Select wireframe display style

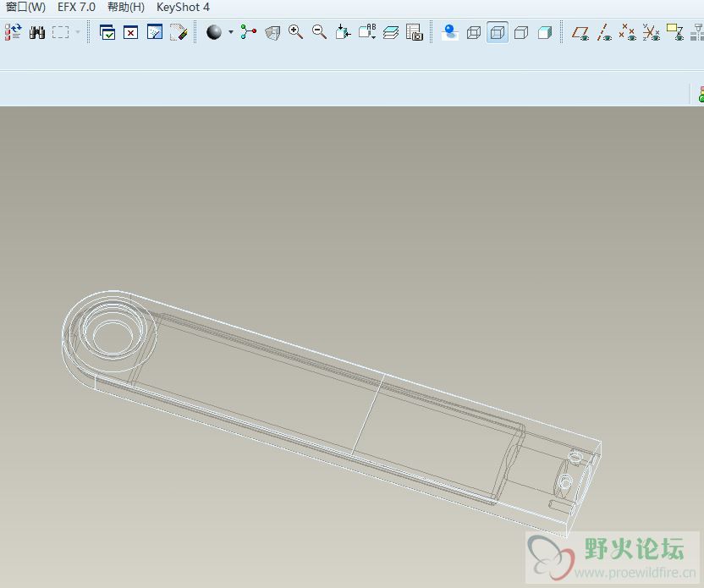coord(474,32)
